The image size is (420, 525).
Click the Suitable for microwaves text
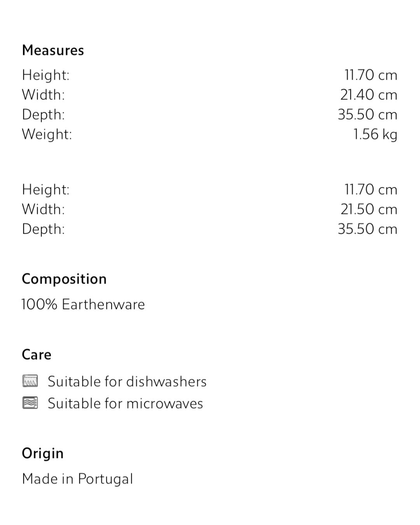point(125,403)
